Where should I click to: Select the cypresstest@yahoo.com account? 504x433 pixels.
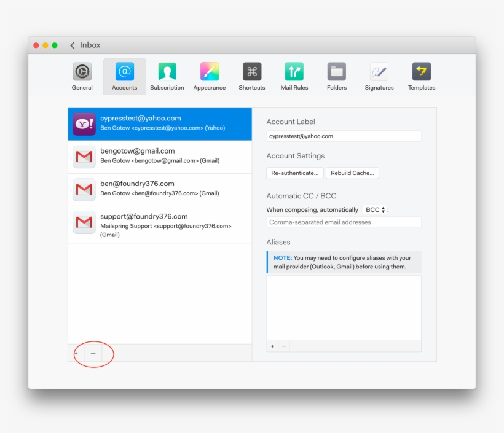pyautogui.click(x=160, y=124)
